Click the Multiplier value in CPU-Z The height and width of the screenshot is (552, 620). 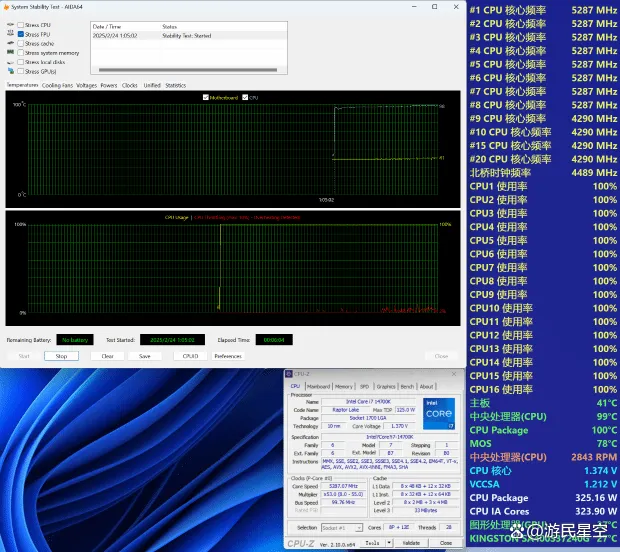point(343,494)
